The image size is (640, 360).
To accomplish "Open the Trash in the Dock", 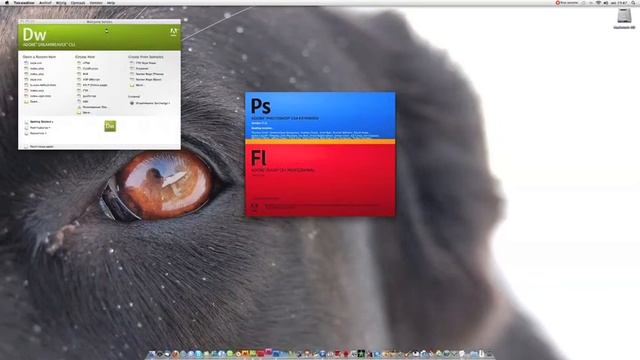I will click(489, 354).
